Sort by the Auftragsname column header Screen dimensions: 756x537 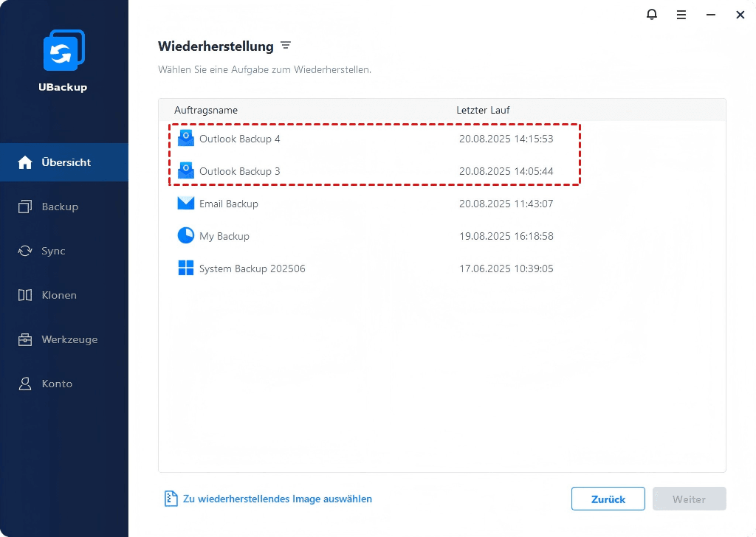tap(206, 110)
